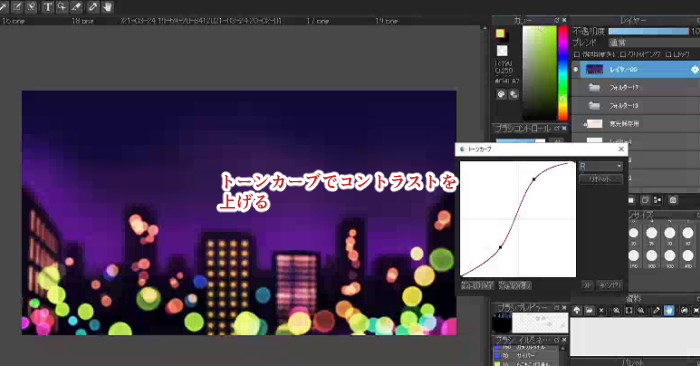
Task: Select the Text tool in the top toolbar
Action: coord(47,7)
